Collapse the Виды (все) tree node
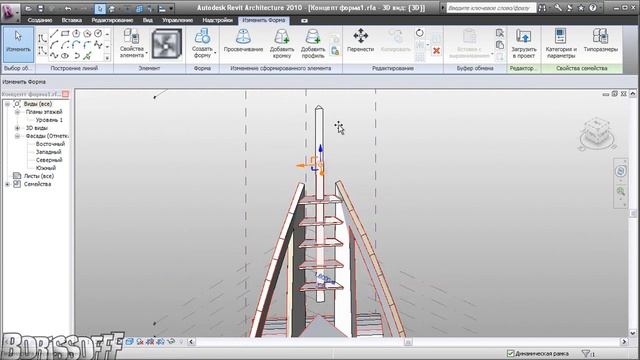The height and width of the screenshot is (360, 640). click(x=7, y=104)
